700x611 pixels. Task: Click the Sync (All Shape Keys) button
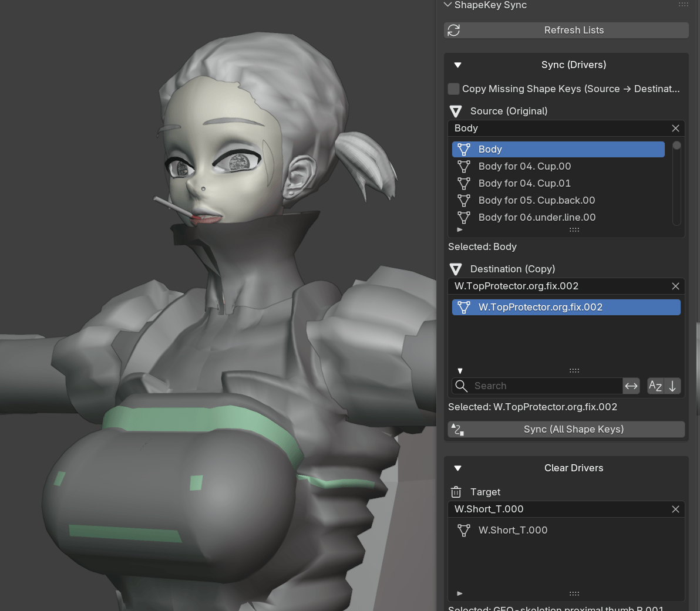[566, 429]
